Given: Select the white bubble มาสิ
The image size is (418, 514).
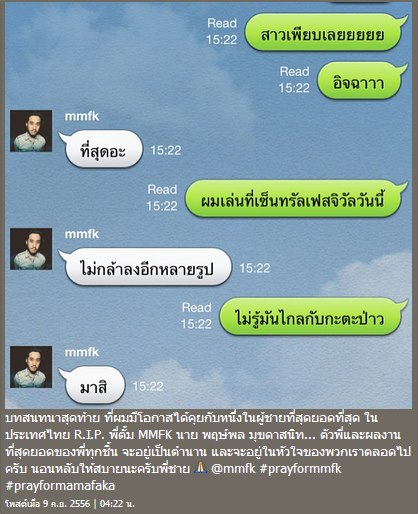Looking at the screenshot, I should [x=92, y=385].
